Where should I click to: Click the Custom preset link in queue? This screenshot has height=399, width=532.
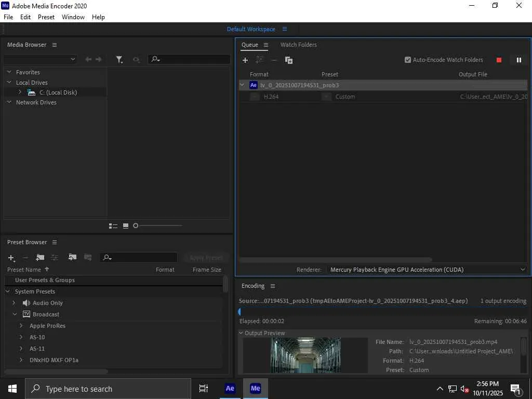[345, 97]
